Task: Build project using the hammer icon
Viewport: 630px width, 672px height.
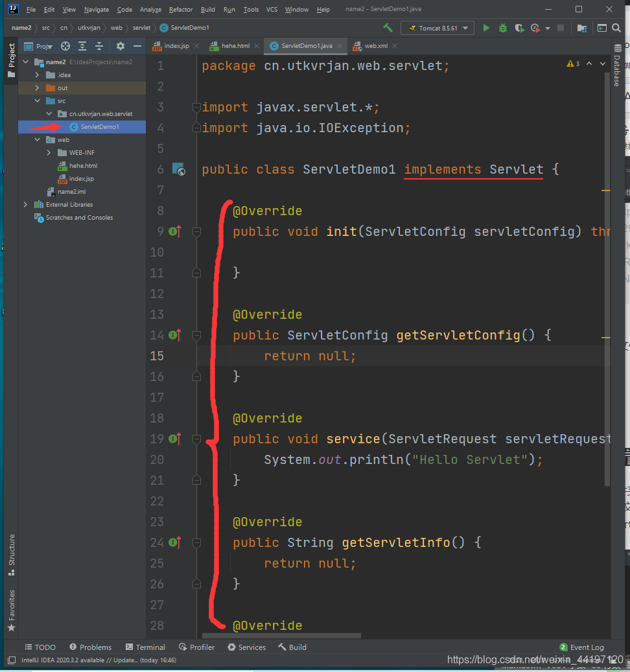Action: pos(388,28)
